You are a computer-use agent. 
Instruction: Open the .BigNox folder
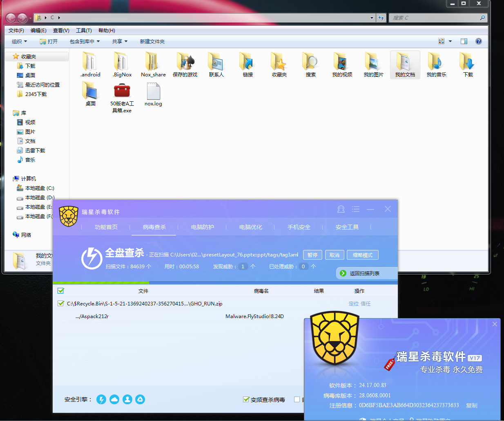(122, 65)
